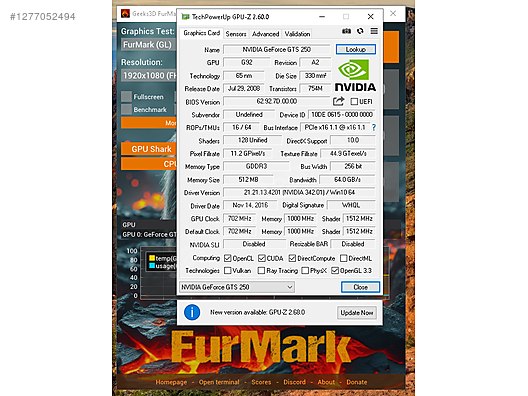Image resolution: width=528 pixels, height=396 pixels.
Task: Click the cyan usage legend swatch in FurMark graph
Action: 152,266
